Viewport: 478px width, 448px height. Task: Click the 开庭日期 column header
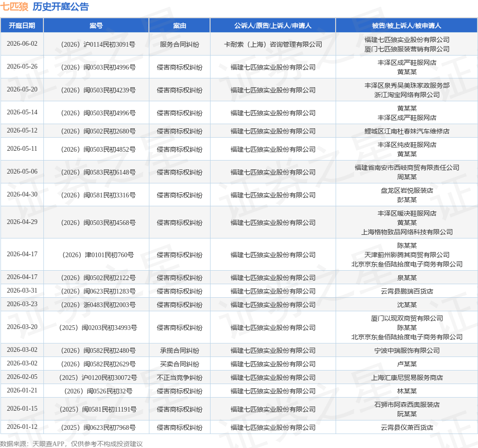pyautogui.click(x=22, y=26)
